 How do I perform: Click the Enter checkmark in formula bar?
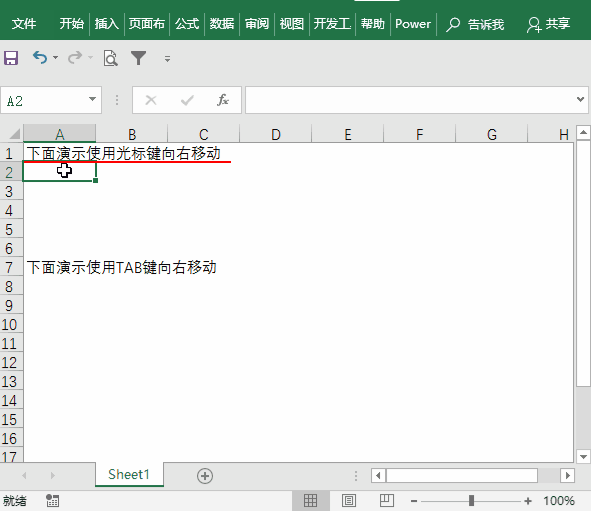[x=187, y=100]
